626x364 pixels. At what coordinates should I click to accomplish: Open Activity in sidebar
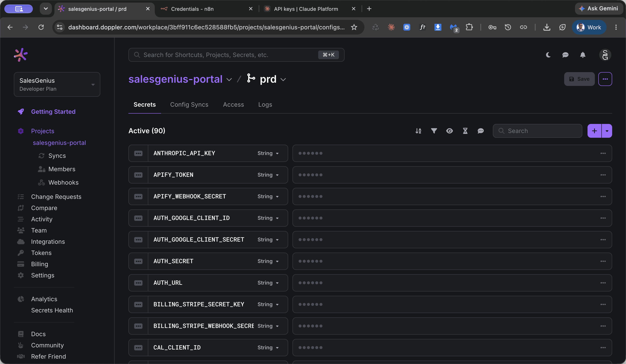tap(42, 219)
